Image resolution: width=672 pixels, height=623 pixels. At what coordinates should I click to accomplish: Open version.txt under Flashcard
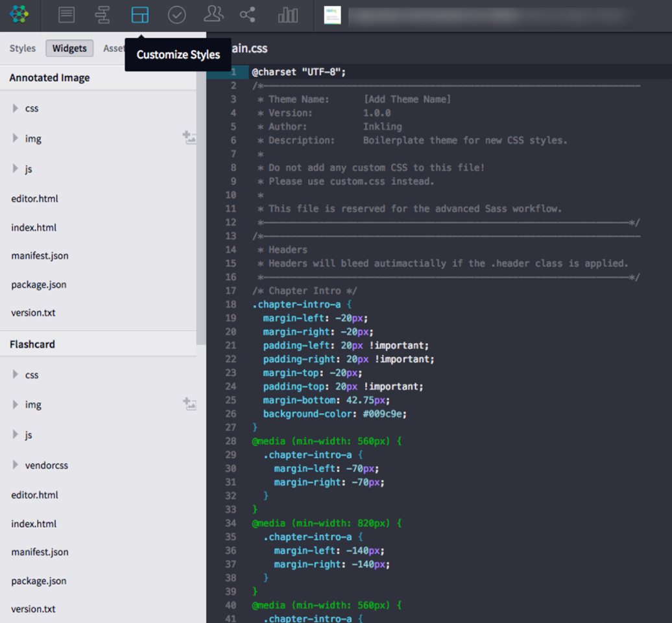click(x=33, y=609)
